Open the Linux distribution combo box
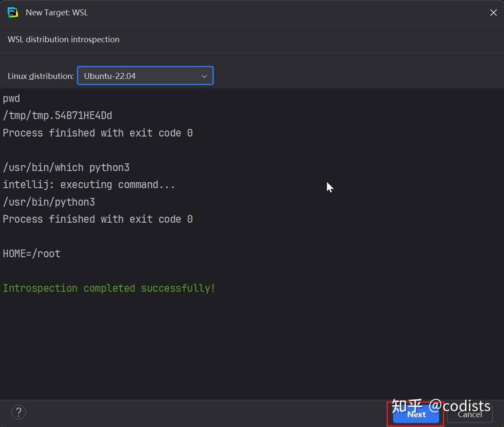The width and height of the screenshot is (504, 427). [145, 76]
